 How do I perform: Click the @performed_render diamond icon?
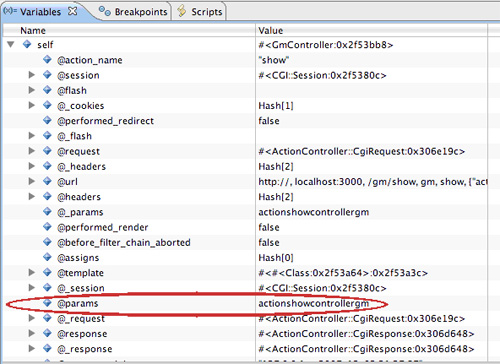pyautogui.click(x=47, y=227)
